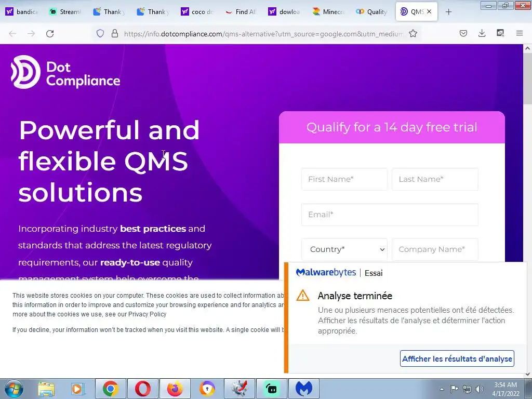
Task: Click the Analyse terminée heading
Action: pos(355,296)
